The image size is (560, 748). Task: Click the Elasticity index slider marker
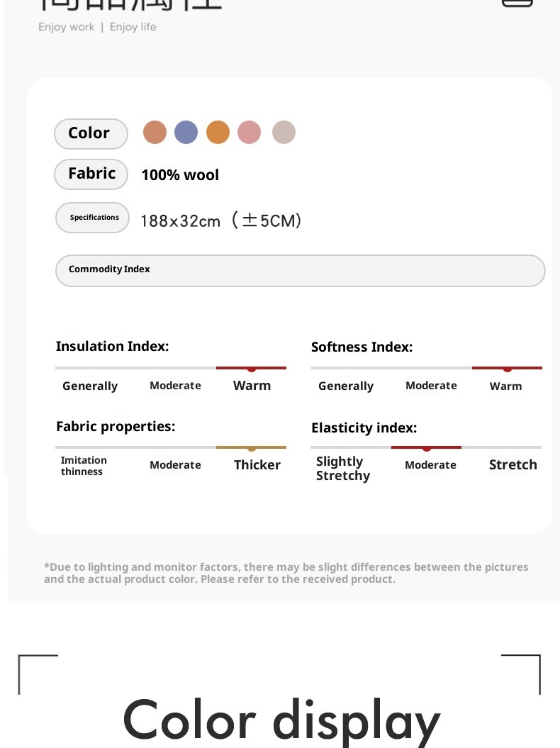(427, 448)
